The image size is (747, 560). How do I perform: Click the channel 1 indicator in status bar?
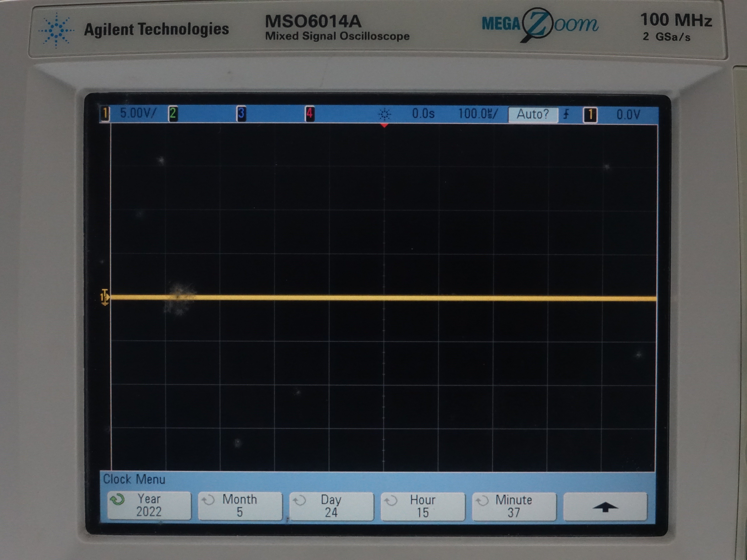click(x=105, y=113)
